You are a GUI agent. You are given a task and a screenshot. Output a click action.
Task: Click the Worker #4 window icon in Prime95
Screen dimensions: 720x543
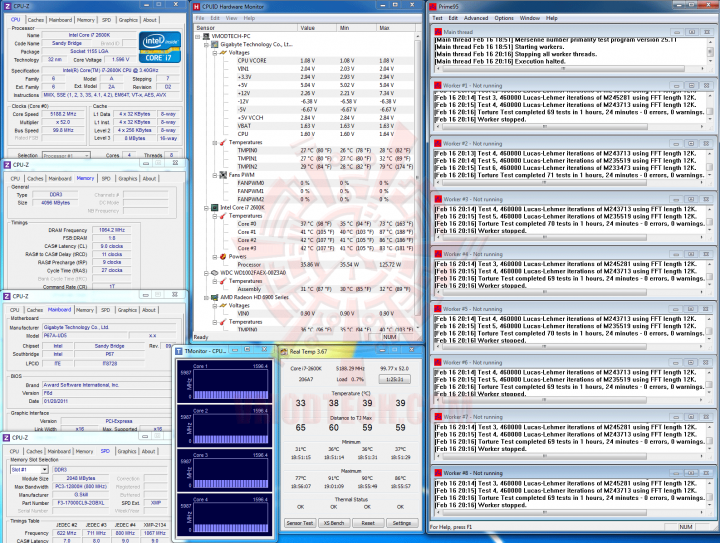point(438,254)
